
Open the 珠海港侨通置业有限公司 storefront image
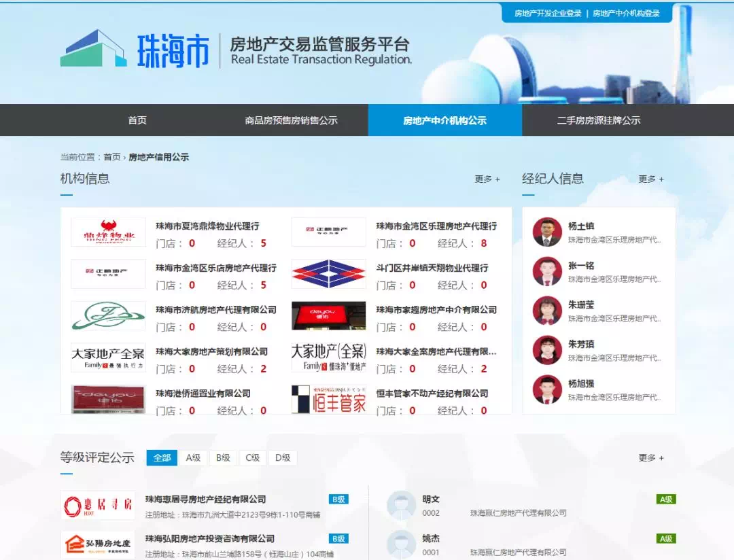(x=108, y=399)
